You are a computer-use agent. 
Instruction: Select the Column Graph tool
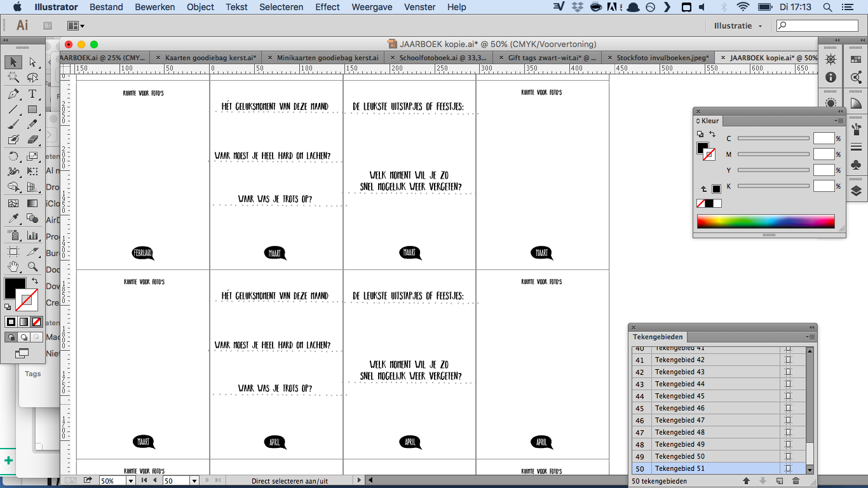[32, 235]
